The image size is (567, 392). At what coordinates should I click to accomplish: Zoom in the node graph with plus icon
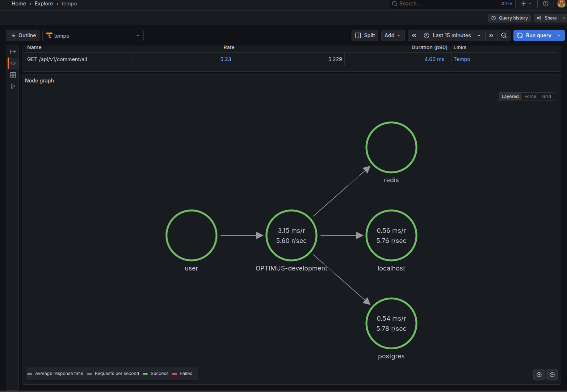(539, 375)
